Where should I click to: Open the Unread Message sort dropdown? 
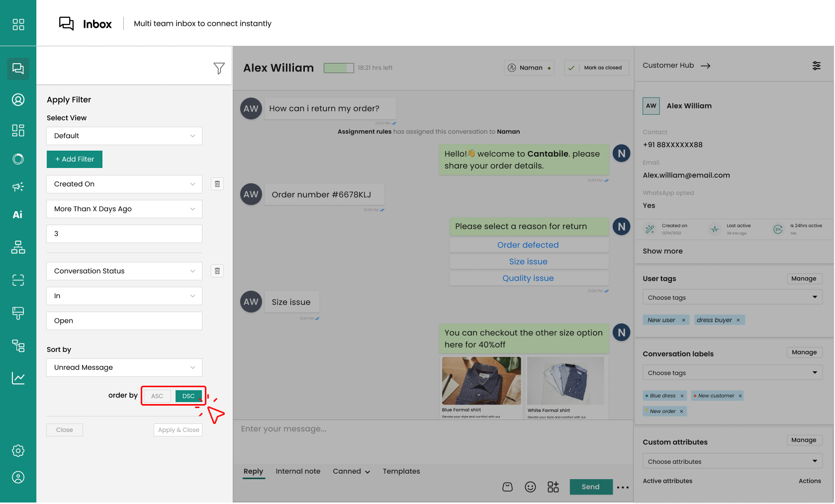click(124, 368)
